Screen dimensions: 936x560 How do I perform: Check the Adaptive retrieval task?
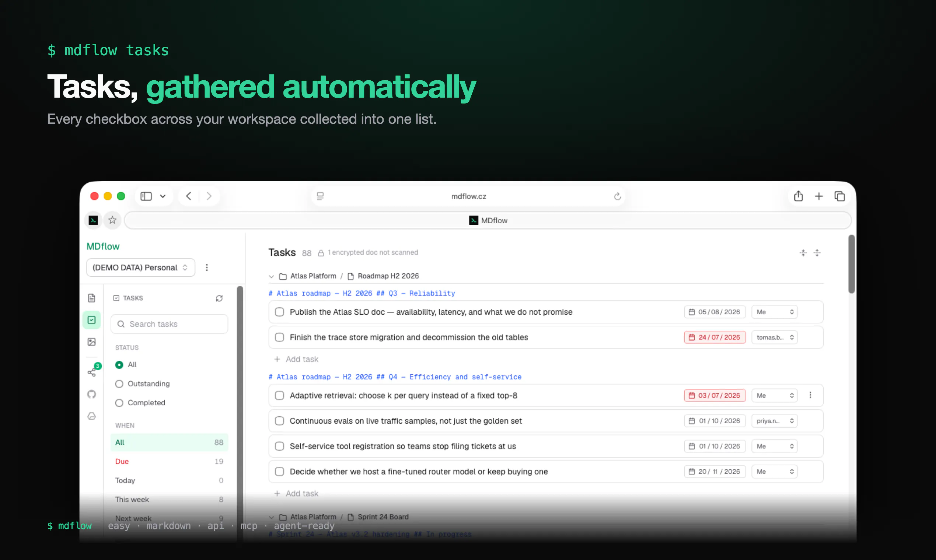point(280,395)
